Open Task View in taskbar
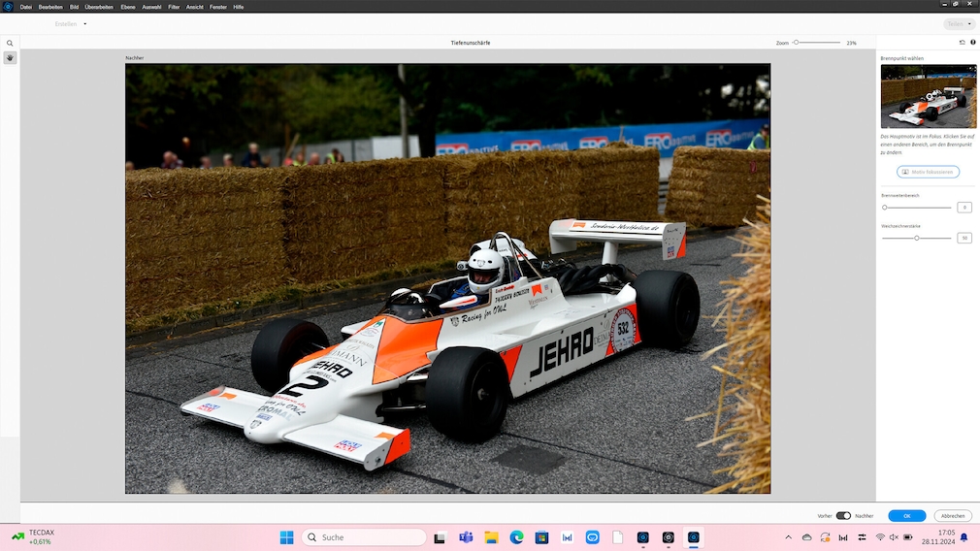This screenshot has width=980, height=551. [x=440, y=537]
